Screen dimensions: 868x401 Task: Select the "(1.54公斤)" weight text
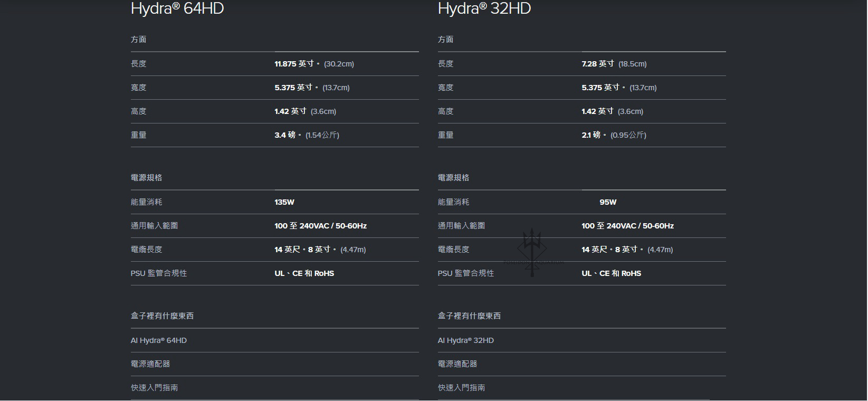point(322,135)
